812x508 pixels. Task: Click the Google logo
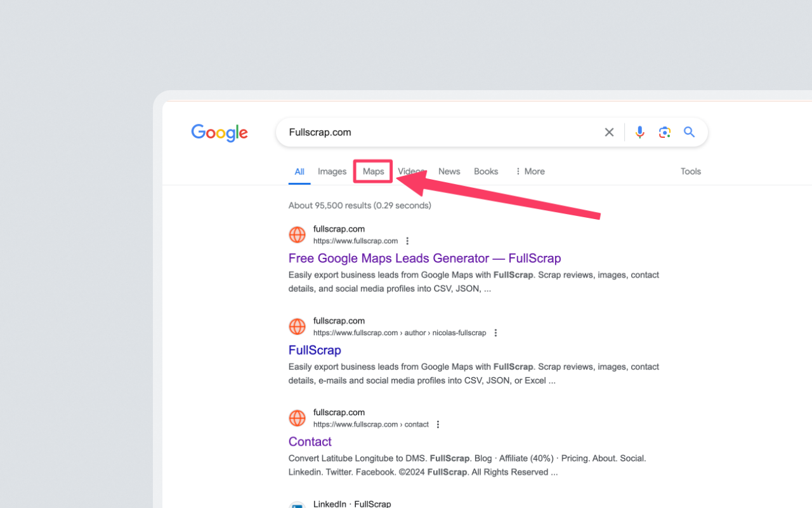tap(219, 133)
